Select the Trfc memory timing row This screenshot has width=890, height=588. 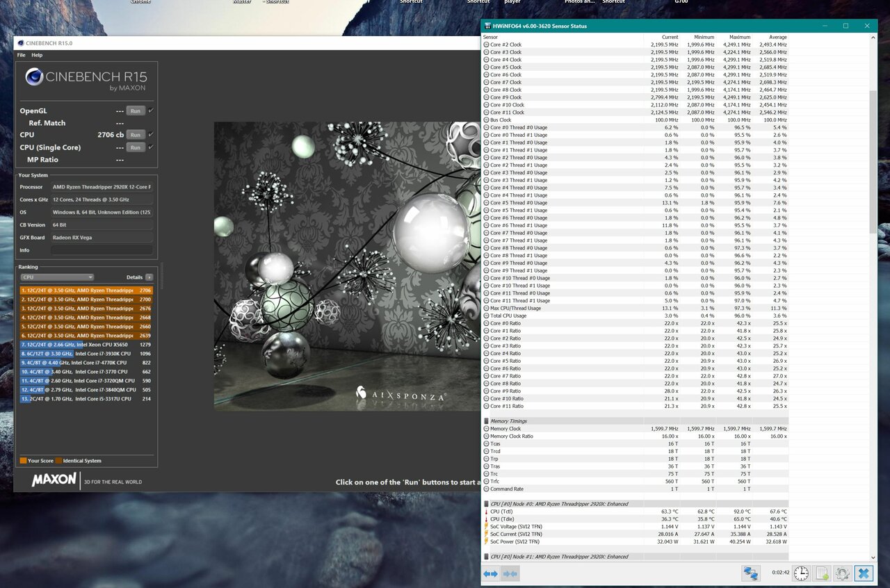point(636,481)
